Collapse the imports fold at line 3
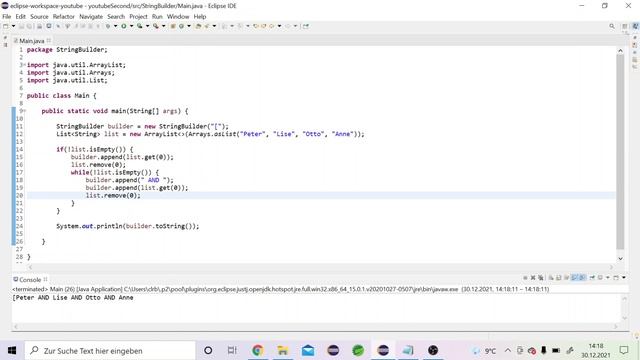Image resolution: width=640 pixels, height=360 pixels. [24, 65]
